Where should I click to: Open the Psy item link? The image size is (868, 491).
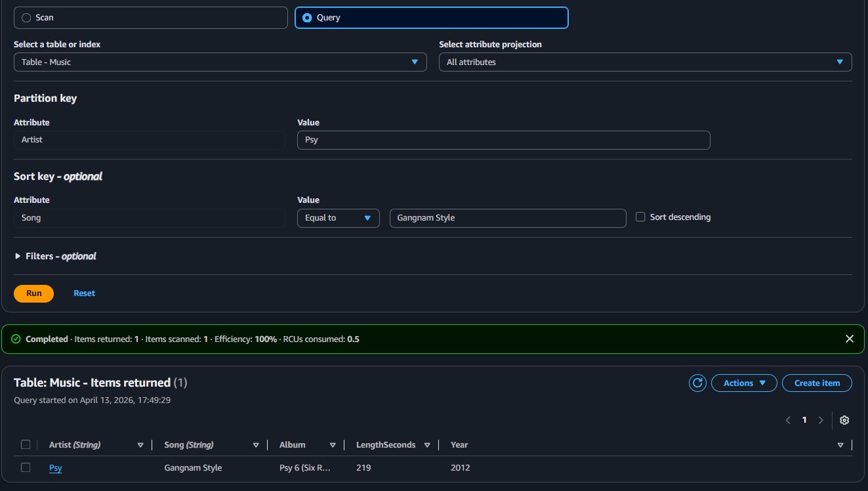click(56, 468)
